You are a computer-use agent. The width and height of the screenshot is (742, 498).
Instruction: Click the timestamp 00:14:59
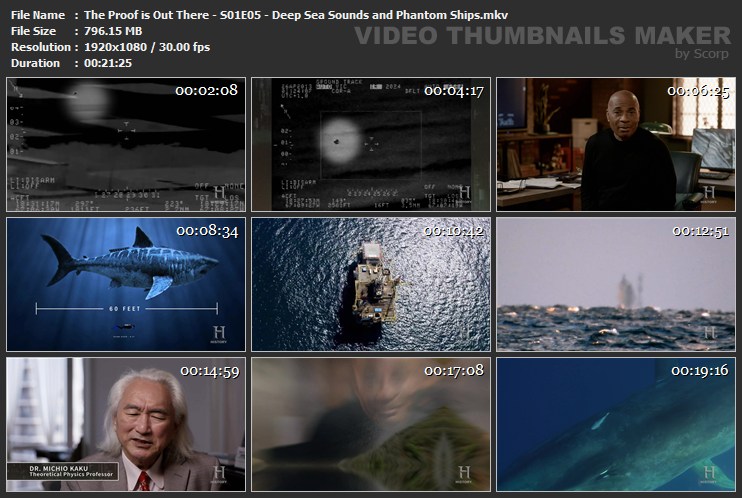tap(210, 371)
